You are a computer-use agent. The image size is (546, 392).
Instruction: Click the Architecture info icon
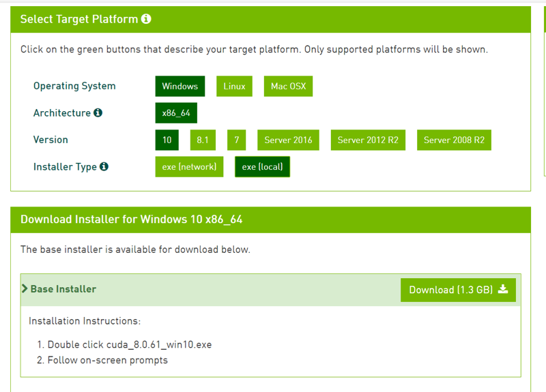(98, 112)
